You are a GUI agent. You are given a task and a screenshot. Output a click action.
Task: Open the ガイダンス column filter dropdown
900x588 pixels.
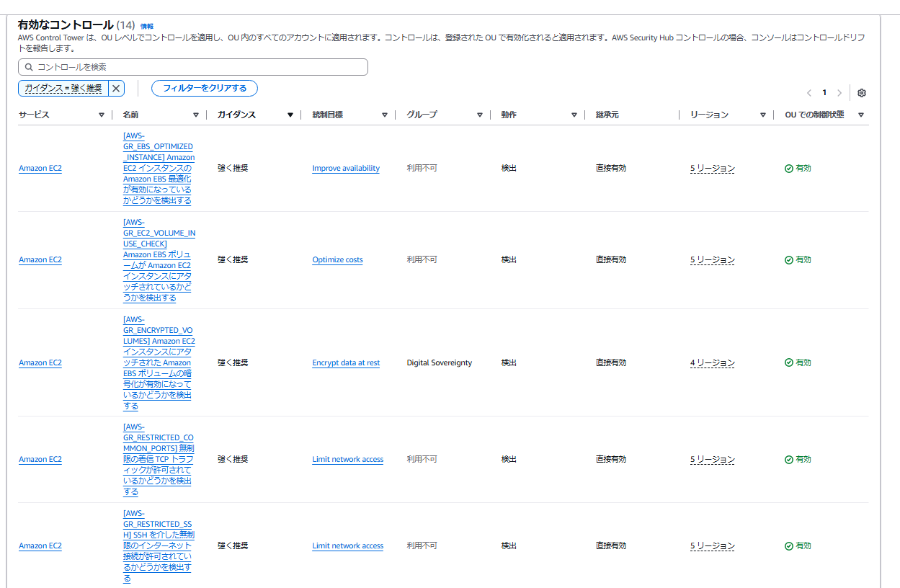pos(290,114)
